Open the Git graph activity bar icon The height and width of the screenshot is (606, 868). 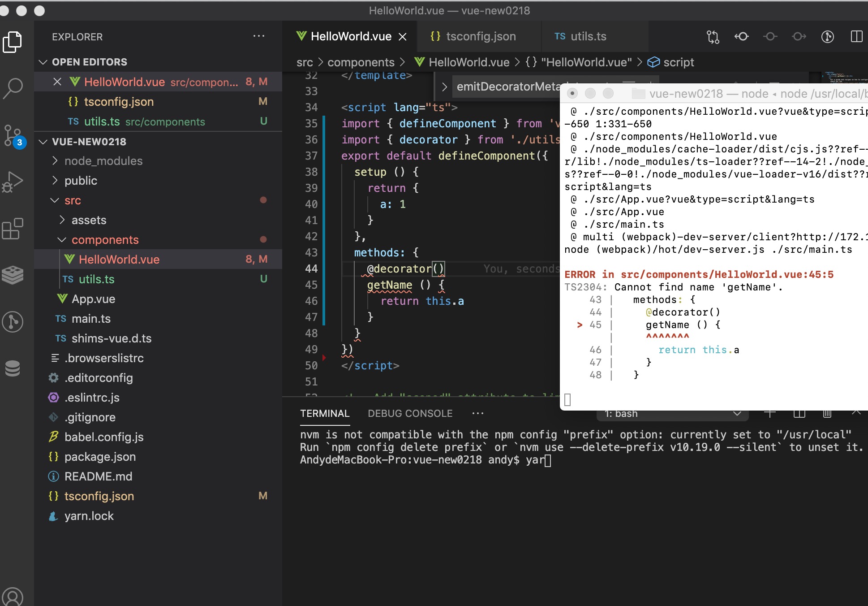(13, 322)
